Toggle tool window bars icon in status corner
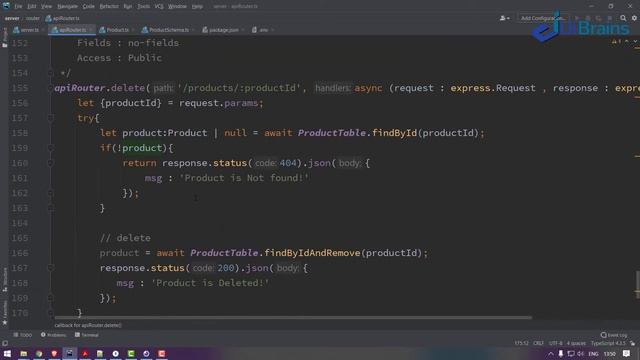Image resolution: width=640 pixels, height=360 pixels. (x=5, y=344)
